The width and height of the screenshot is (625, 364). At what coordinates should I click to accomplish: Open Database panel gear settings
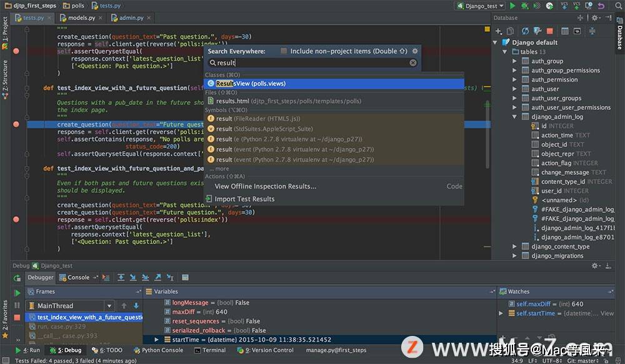click(x=595, y=17)
